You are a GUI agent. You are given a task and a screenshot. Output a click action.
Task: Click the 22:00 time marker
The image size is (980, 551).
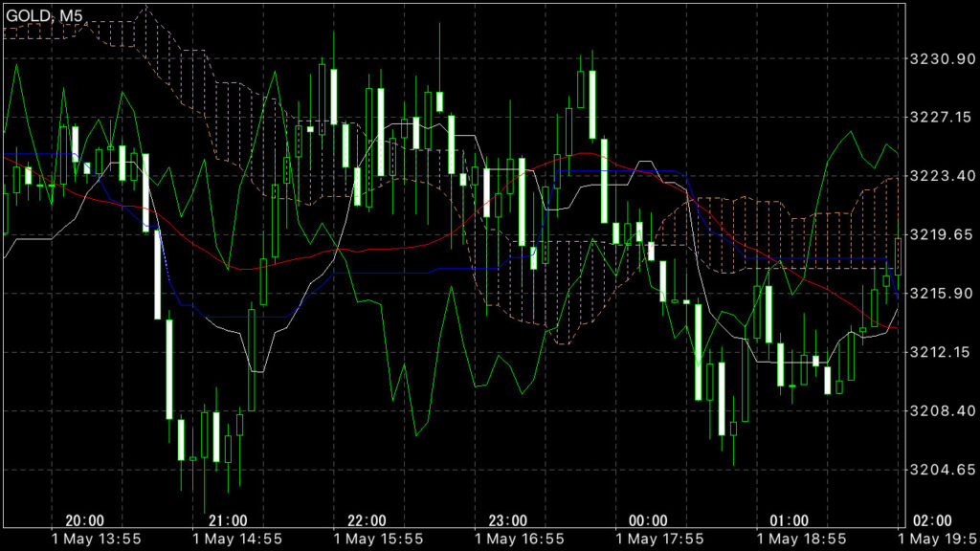click(x=367, y=520)
